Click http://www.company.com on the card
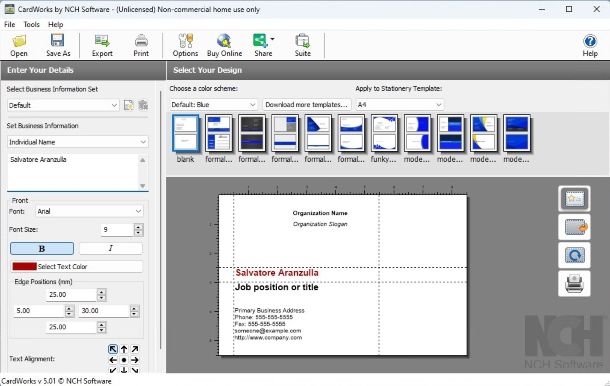 [268, 337]
